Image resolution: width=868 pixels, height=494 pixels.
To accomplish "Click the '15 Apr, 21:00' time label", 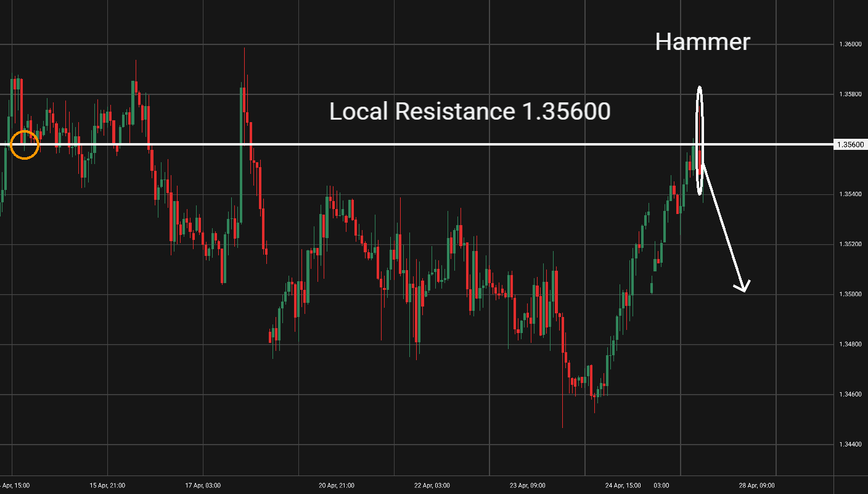I will click(108, 485).
